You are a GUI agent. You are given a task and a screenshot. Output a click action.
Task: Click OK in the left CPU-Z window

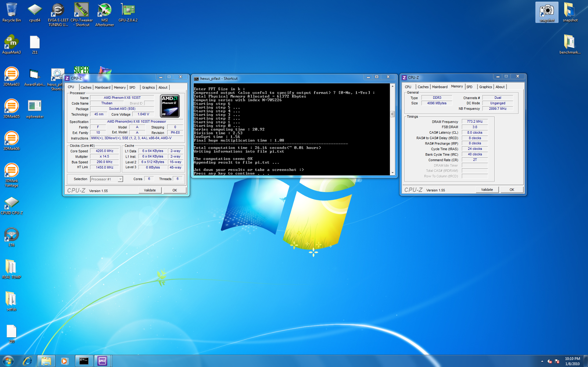coord(175,190)
